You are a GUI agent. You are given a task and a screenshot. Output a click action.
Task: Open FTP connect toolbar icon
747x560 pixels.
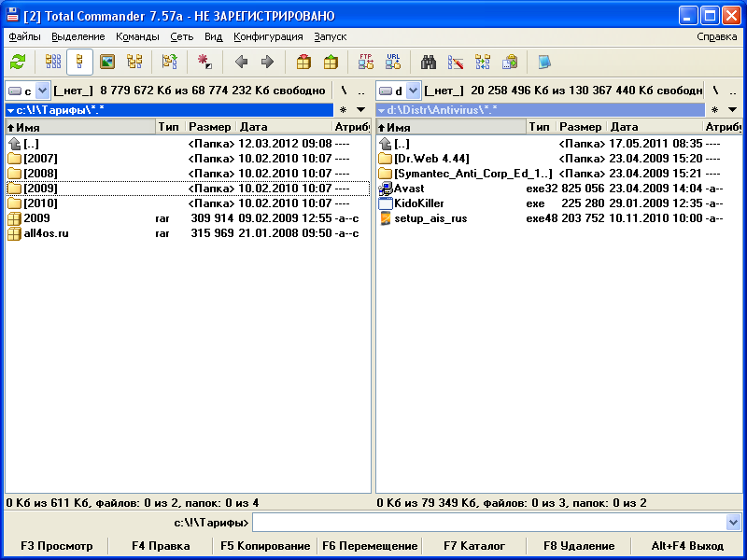366,62
